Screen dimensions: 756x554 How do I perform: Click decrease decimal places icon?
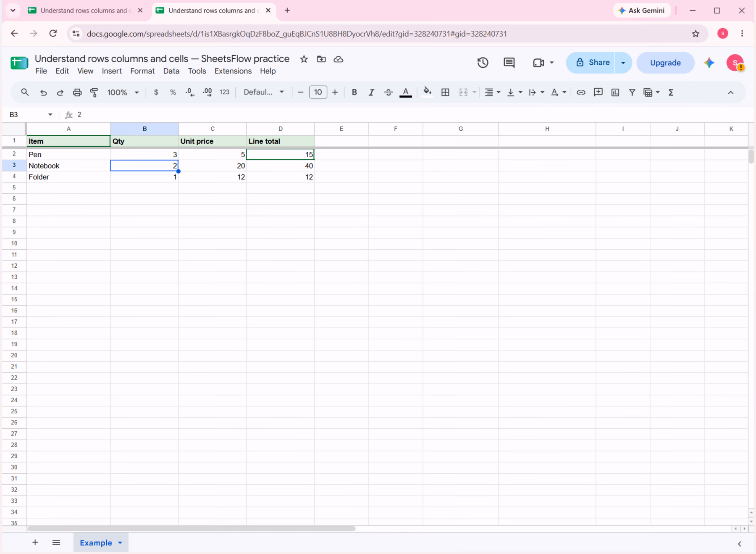coord(190,92)
